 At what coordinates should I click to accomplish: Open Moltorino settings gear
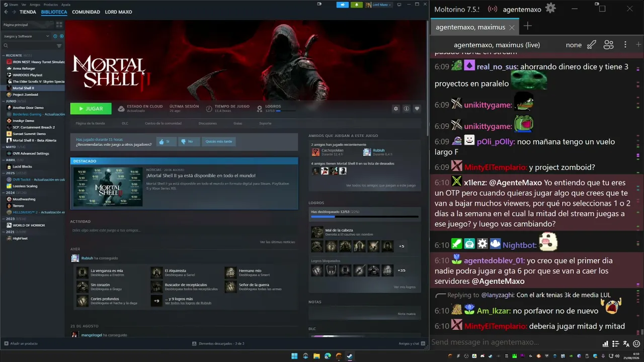point(550,9)
